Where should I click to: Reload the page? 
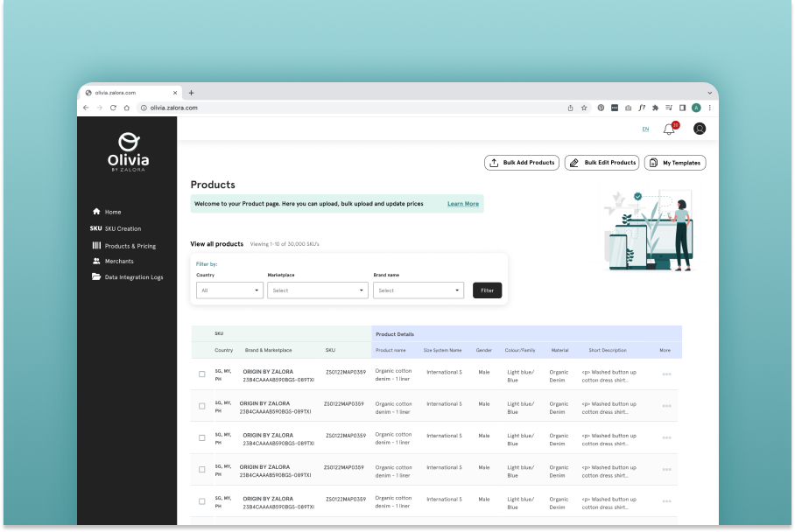(x=113, y=108)
